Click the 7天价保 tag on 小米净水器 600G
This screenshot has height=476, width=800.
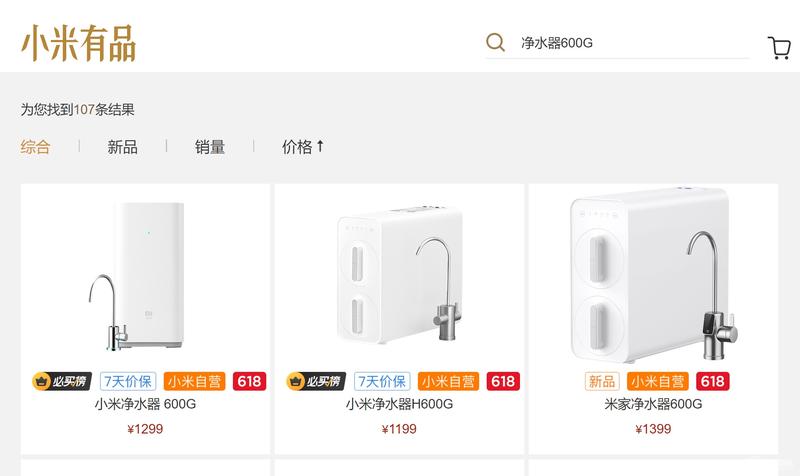[128, 381]
